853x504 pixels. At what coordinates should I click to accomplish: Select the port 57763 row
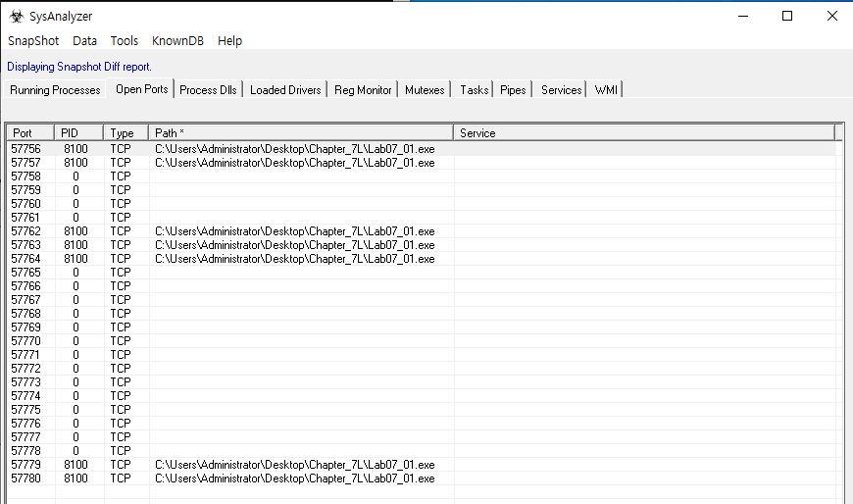click(x=422, y=245)
